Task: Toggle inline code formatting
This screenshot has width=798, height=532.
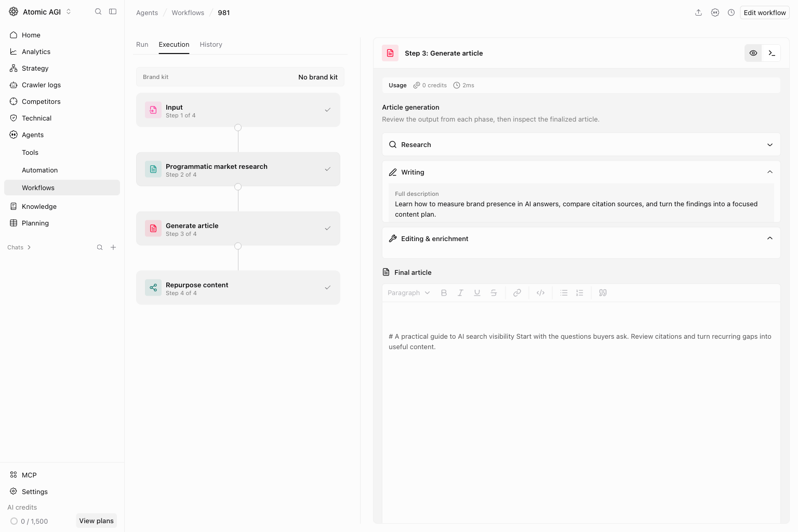Action: click(540, 293)
